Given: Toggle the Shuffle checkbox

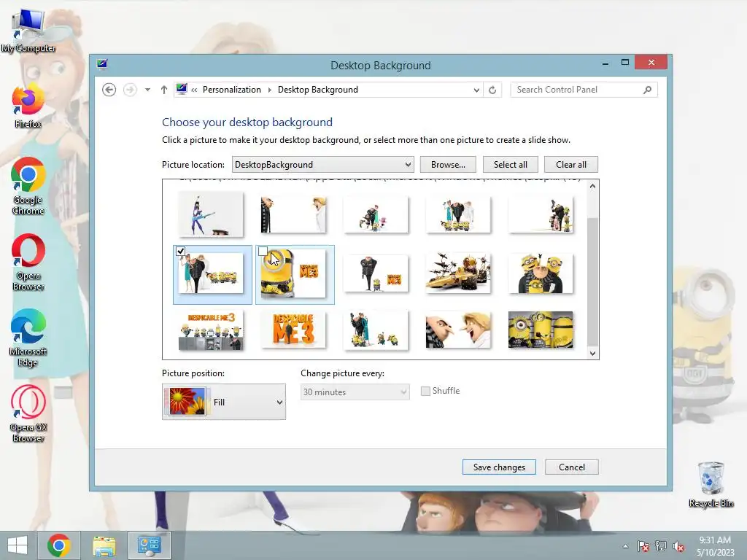Looking at the screenshot, I should pos(425,391).
